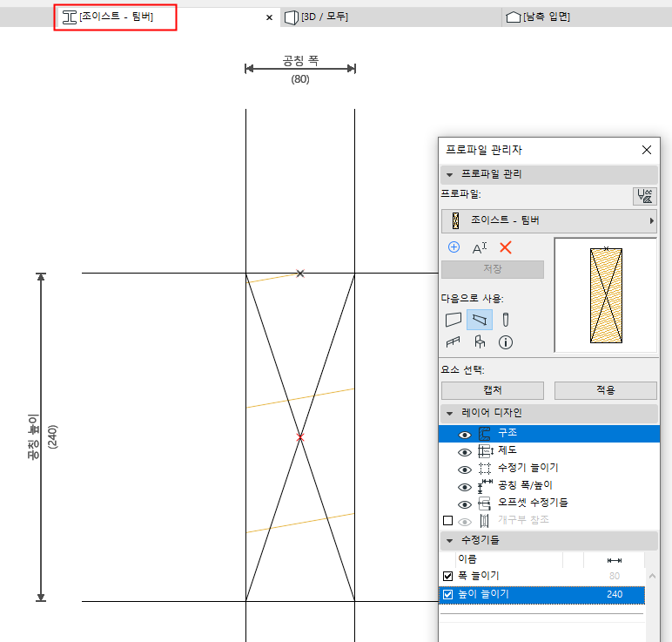Click the profile attribute manager icon button
672x642 pixels.
(x=644, y=196)
